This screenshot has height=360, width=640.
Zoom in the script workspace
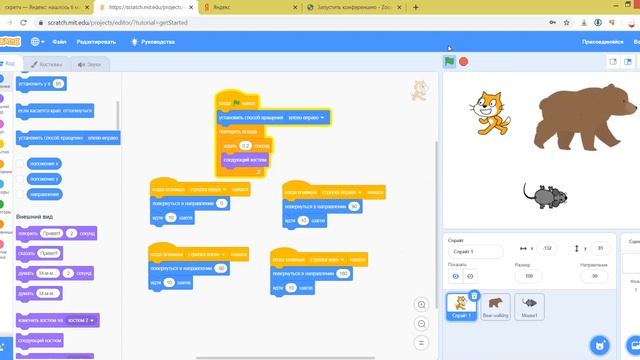[421, 304]
